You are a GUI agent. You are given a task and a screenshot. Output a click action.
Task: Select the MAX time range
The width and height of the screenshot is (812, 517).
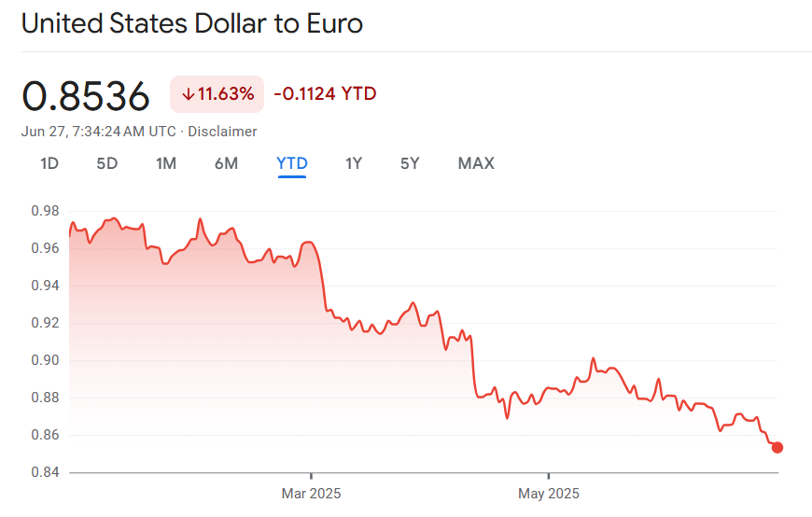point(476,164)
